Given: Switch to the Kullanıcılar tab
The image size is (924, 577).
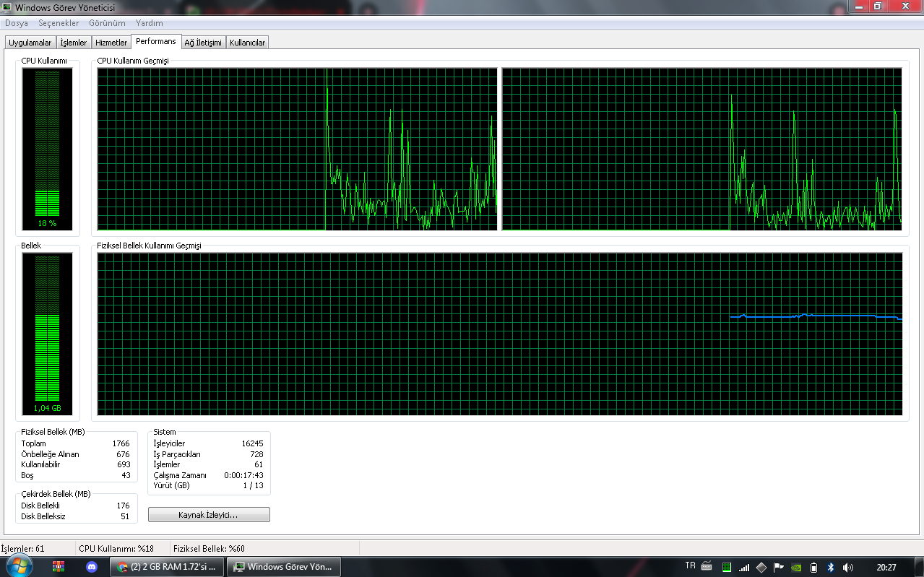Looking at the screenshot, I should [248, 43].
